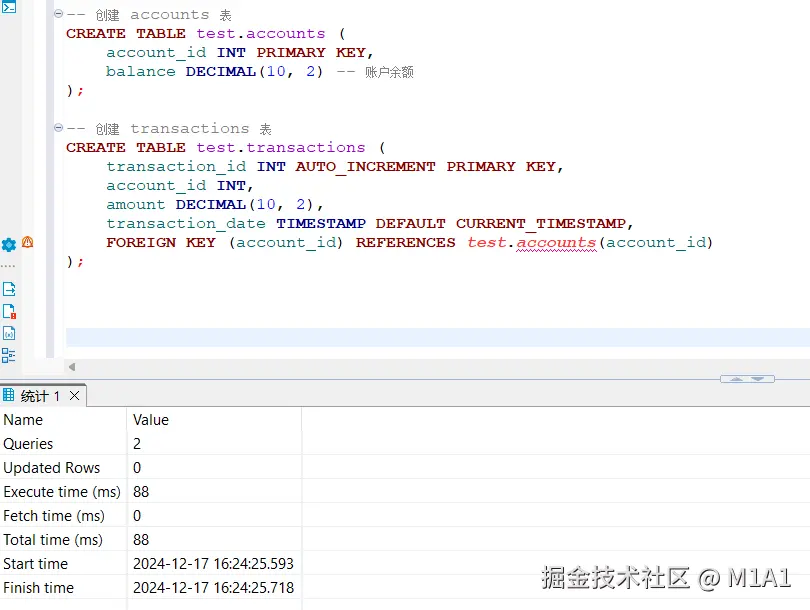Click the terminal console icon at top of sidebar

(x=9, y=7)
